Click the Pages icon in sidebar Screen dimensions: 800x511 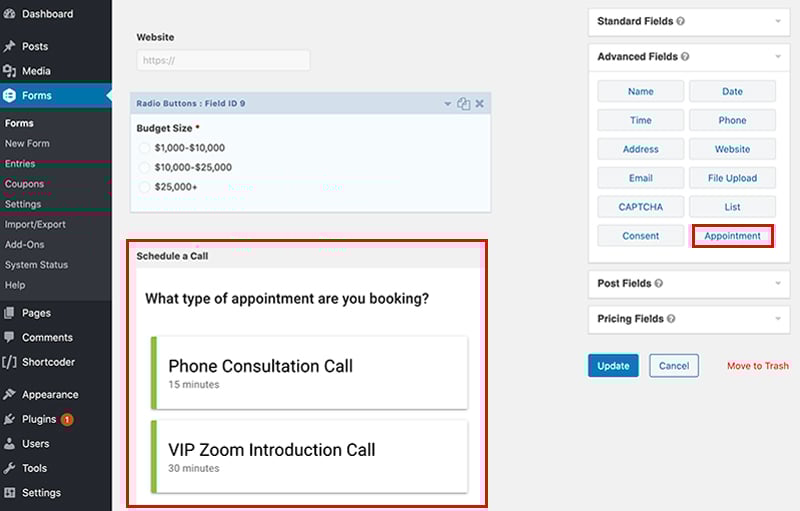(9, 313)
